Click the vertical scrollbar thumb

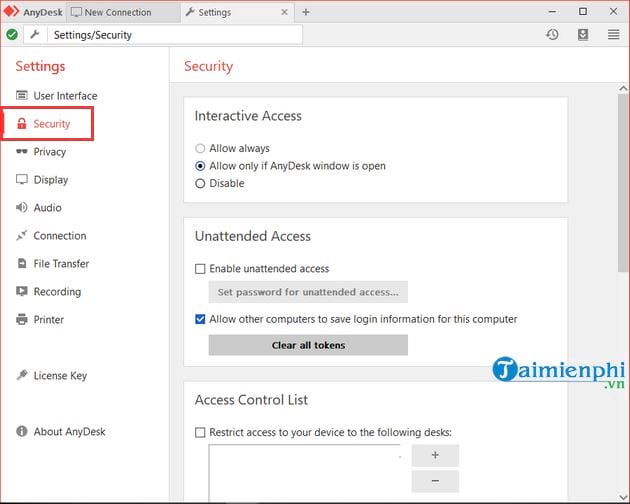pyautogui.click(x=623, y=183)
